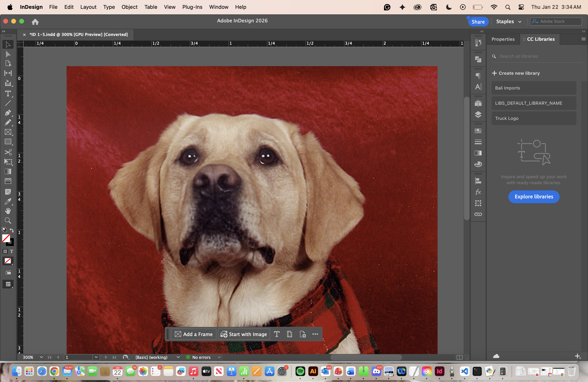Open the [Basic] (working) preflight profile dropdown
Viewport: 588px width, 382px height.
178,357
